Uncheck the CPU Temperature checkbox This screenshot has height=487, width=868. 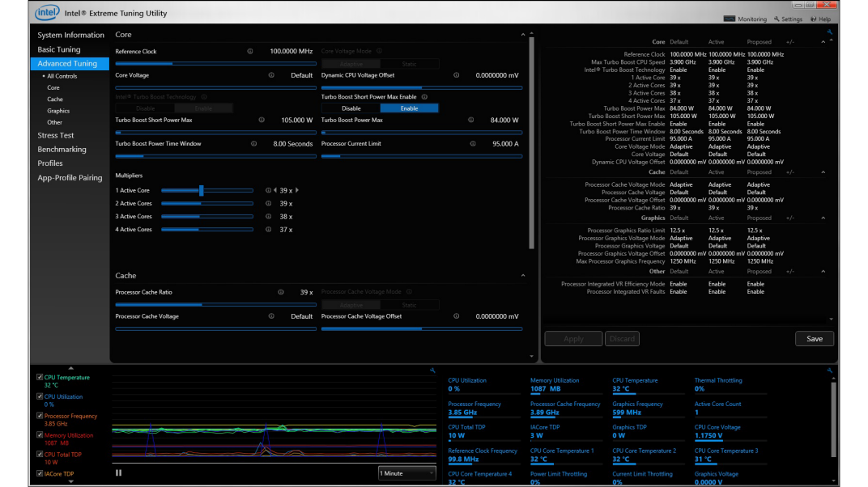(x=40, y=377)
